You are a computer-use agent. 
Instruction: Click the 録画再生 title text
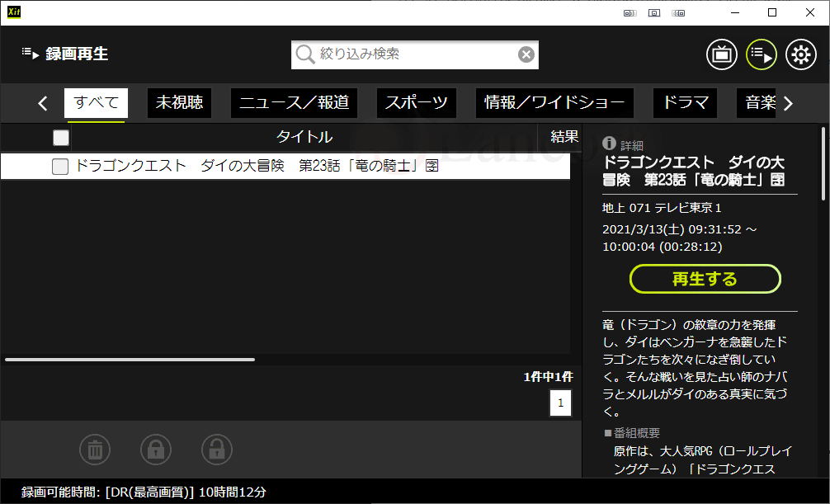(77, 54)
